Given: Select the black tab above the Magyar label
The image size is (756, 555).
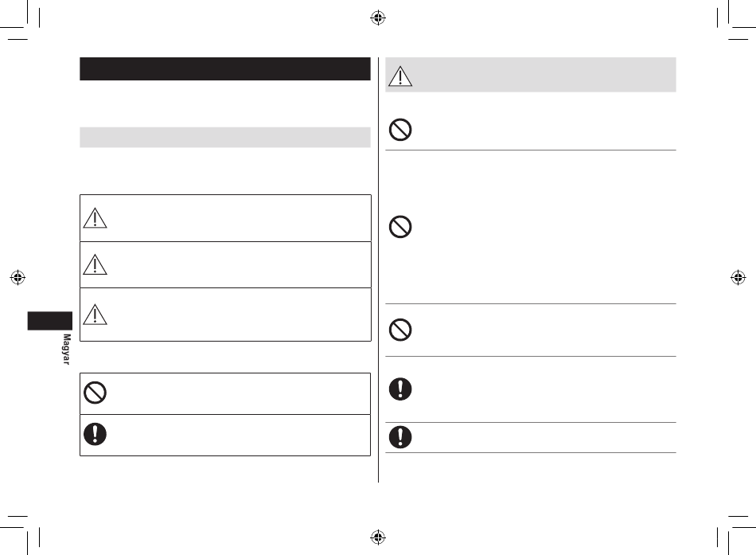Looking at the screenshot, I should [49, 321].
